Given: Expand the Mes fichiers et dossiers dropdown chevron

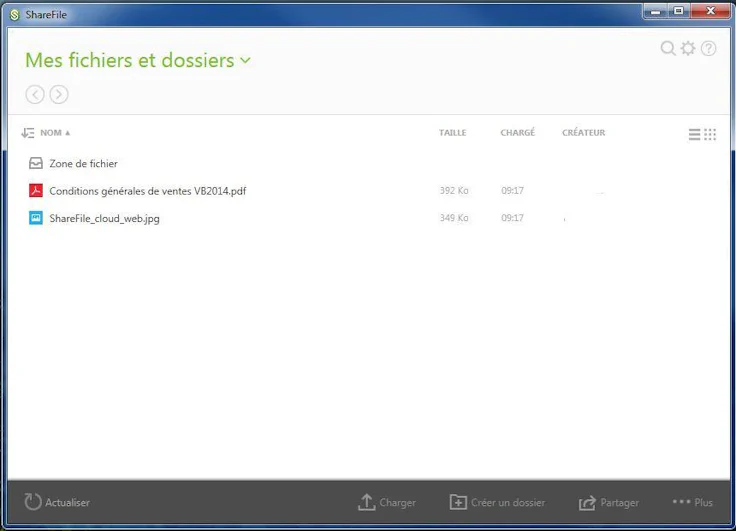Looking at the screenshot, I should point(245,61).
